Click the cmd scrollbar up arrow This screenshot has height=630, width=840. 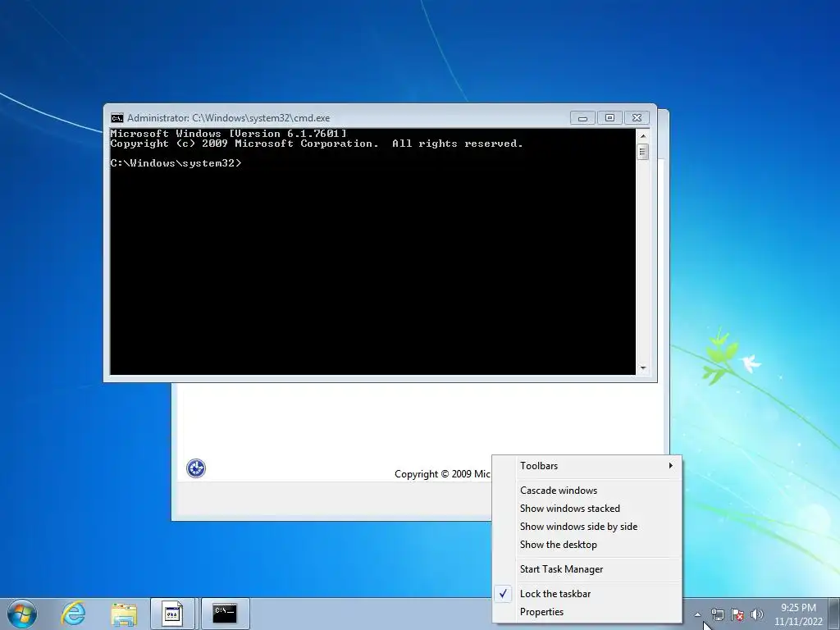(643, 136)
